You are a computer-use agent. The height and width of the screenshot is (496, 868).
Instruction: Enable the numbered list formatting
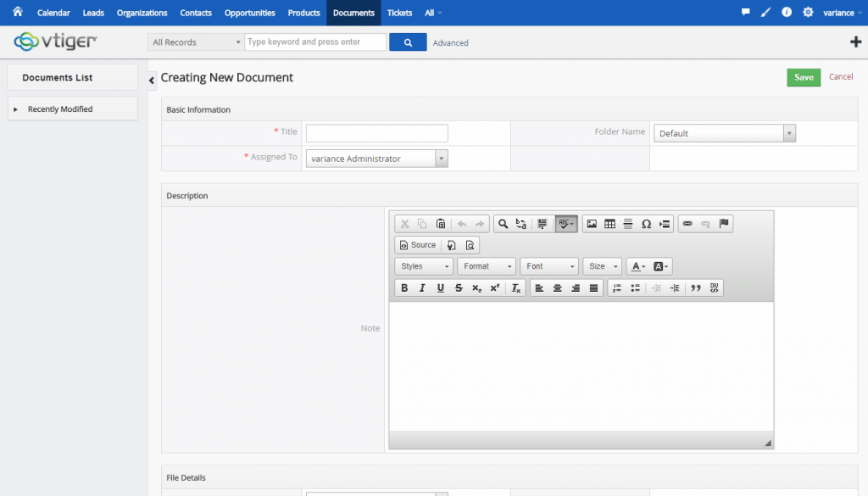point(617,288)
